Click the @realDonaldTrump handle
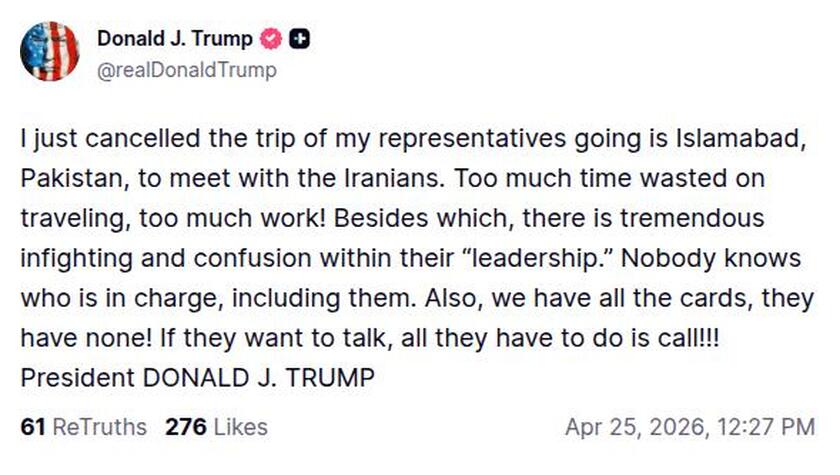Viewport: 840px width, 475px height. [186, 70]
